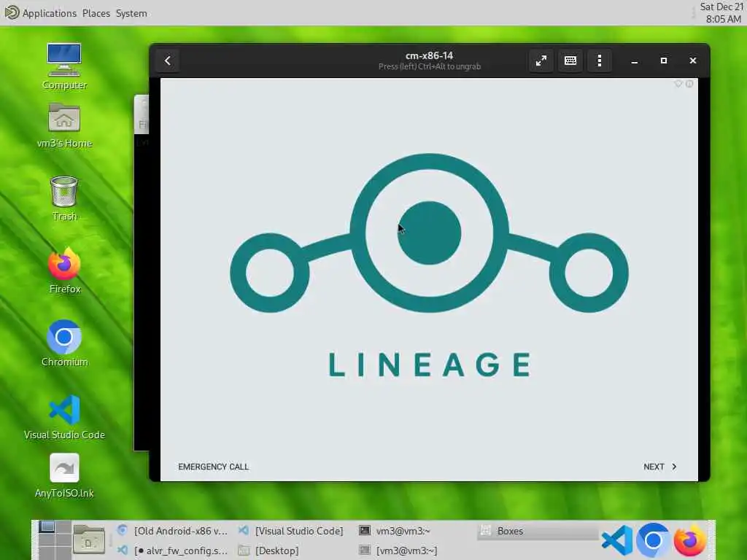Select Boxes in the taskbar
The image size is (747, 560).
click(538, 531)
